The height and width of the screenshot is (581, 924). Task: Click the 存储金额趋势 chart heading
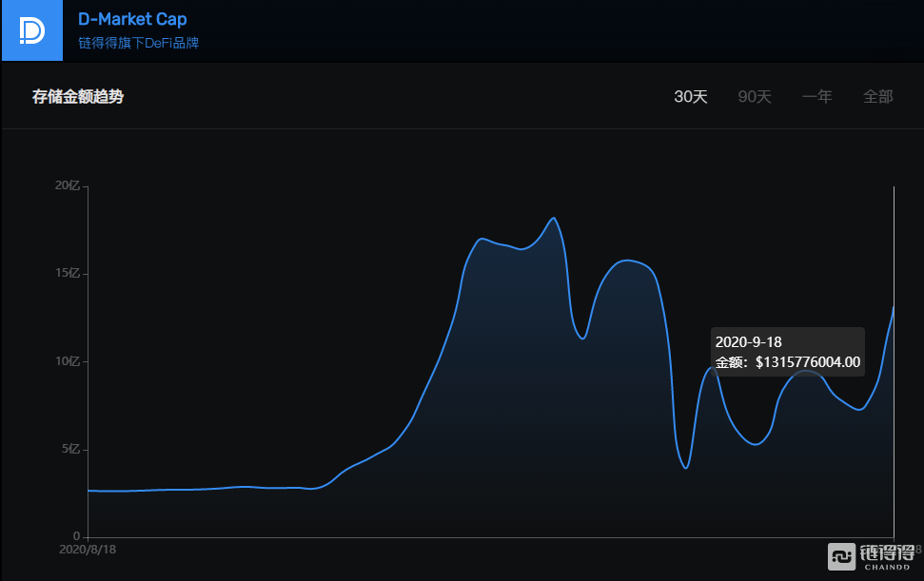tap(78, 97)
